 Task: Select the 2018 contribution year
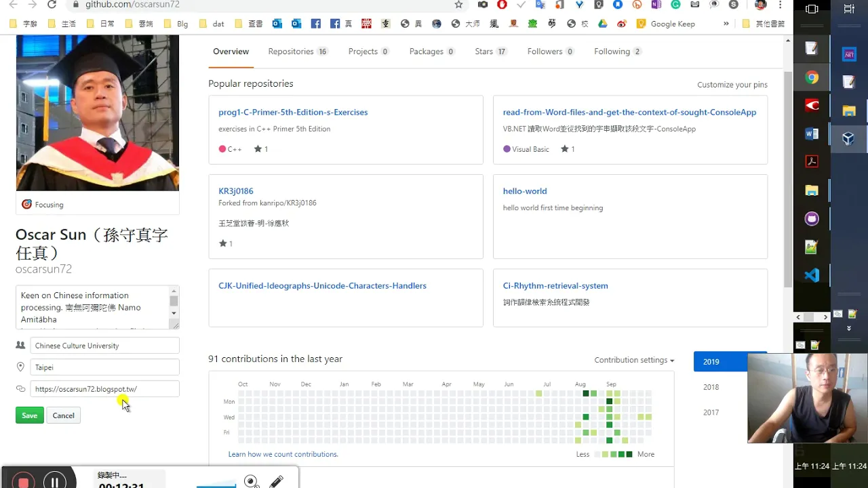click(711, 387)
